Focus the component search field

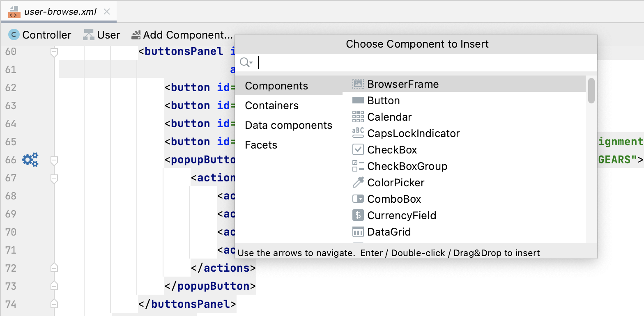click(x=425, y=62)
